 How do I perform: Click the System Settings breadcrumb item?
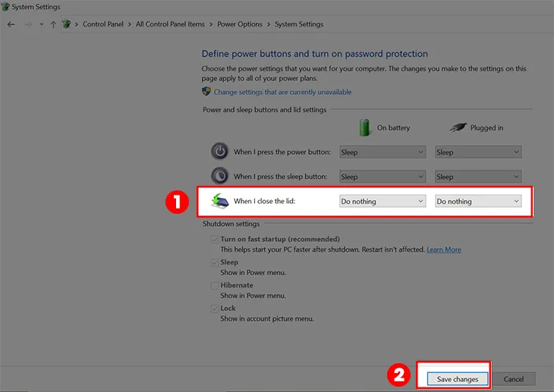(x=299, y=24)
